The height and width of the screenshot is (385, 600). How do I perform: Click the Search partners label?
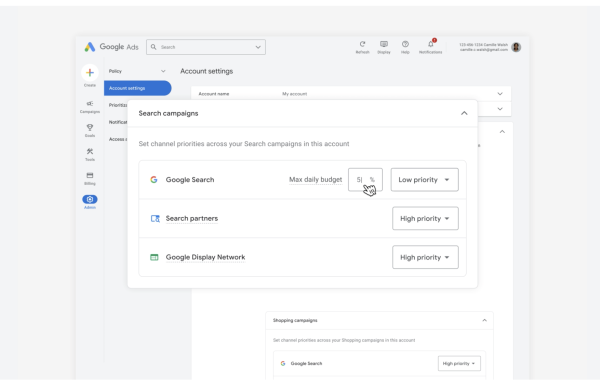click(192, 219)
